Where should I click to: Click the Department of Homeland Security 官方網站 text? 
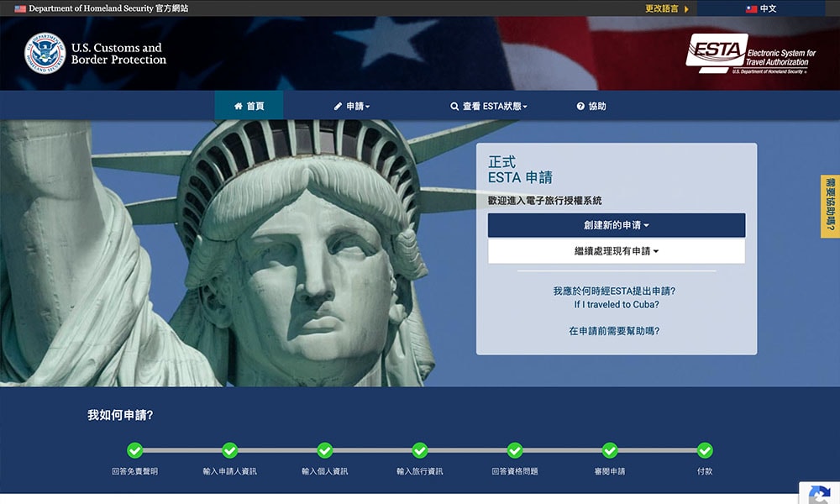pos(108,8)
